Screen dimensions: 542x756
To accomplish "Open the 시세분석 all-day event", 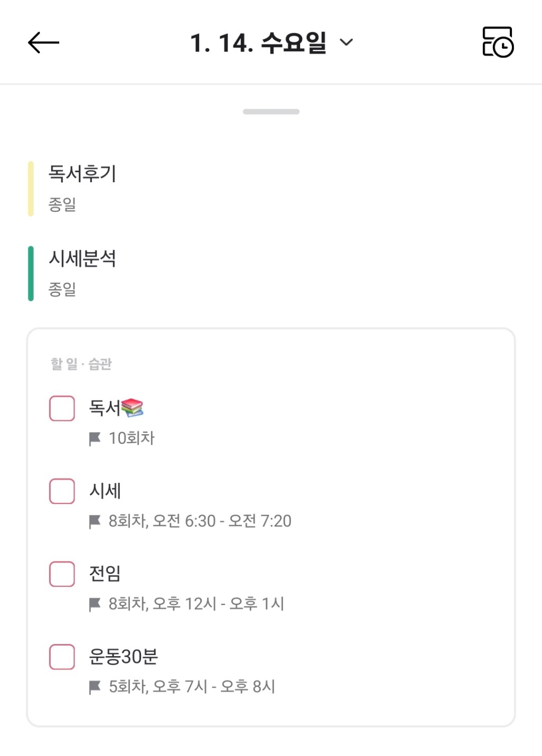I will coord(82,259).
